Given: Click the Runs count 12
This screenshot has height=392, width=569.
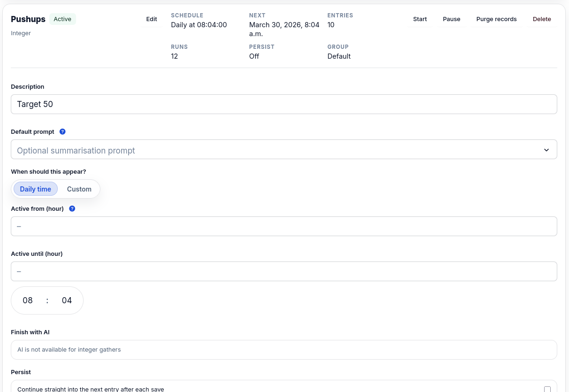Looking at the screenshot, I should pos(174,56).
